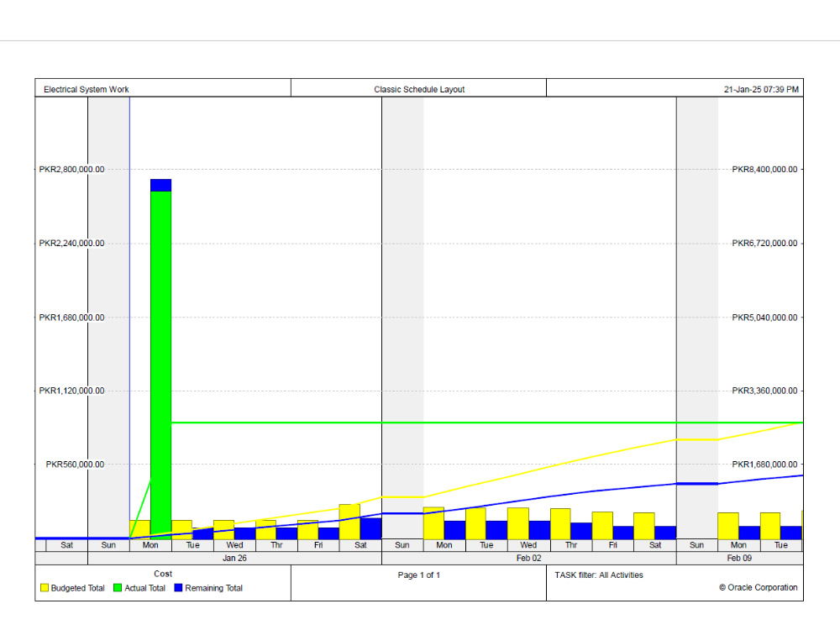Click the 'Wed' day label in Jan 26 week

[x=234, y=545]
